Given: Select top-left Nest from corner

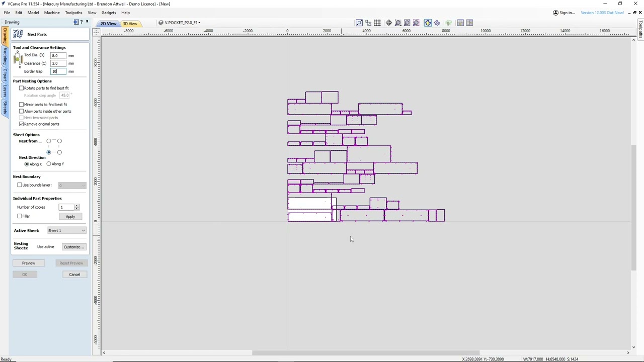Looking at the screenshot, I should click(49, 141).
